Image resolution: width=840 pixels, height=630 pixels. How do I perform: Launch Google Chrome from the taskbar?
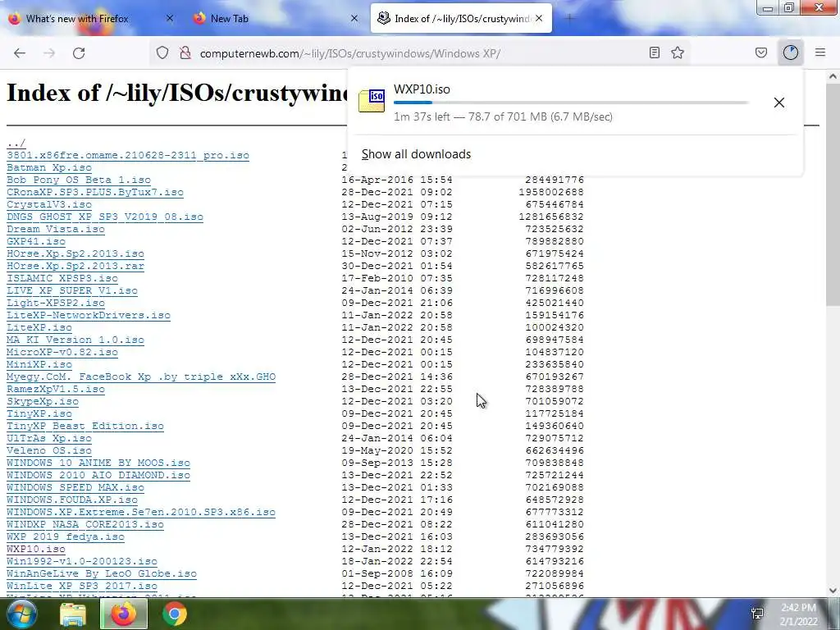pyautogui.click(x=175, y=614)
